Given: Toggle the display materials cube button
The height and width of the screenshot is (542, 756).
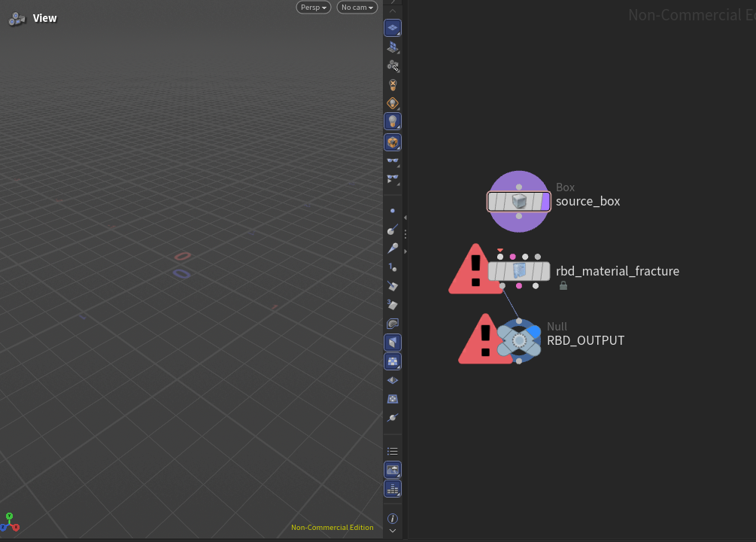Looking at the screenshot, I should 393,142.
